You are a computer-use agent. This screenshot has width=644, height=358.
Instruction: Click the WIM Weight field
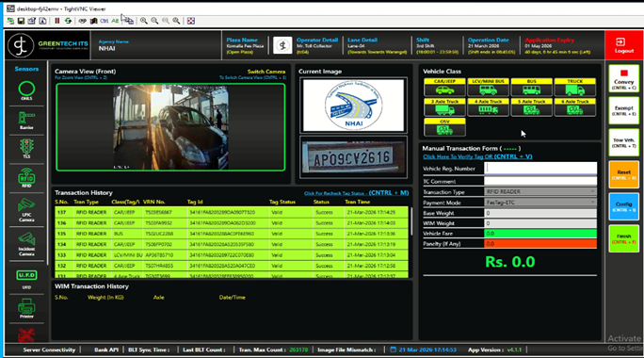coord(540,223)
